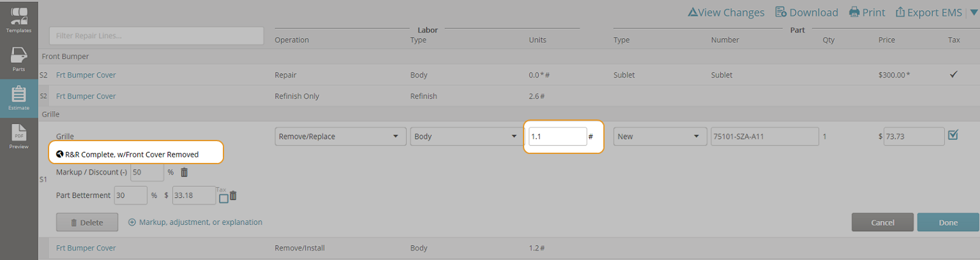The width and height of the screenshot is (980, 260).
Task: Open the Frt Bumper Cover Refinish Only line
Action: coord(86,96)
